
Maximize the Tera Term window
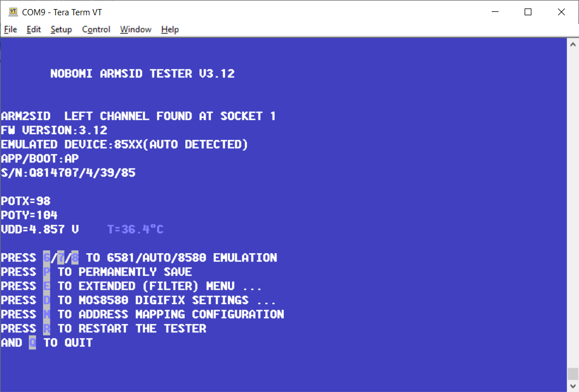[528, 12]
